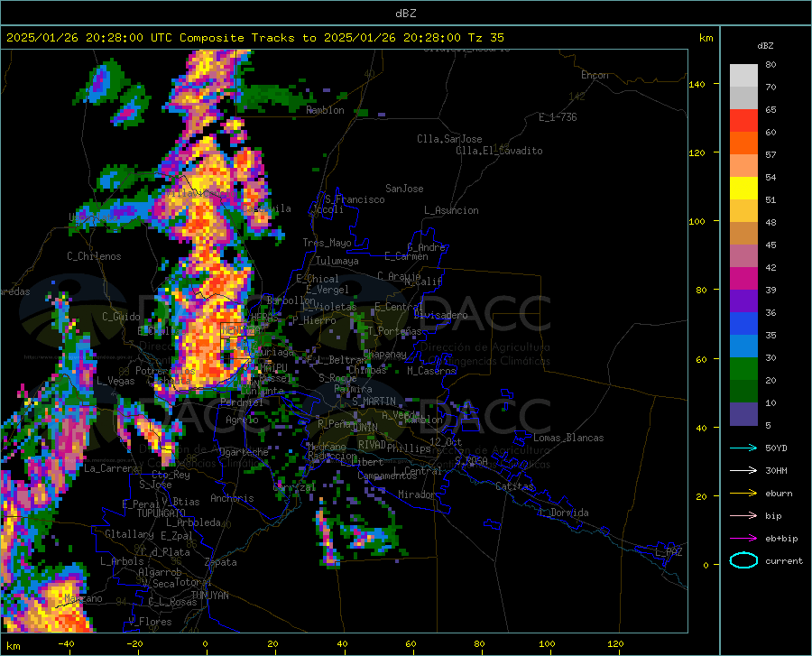The height and width of the screenshot is (656, 812).
Task: Click the cyan 50YD arrow icon
Action: click(743, 448)
